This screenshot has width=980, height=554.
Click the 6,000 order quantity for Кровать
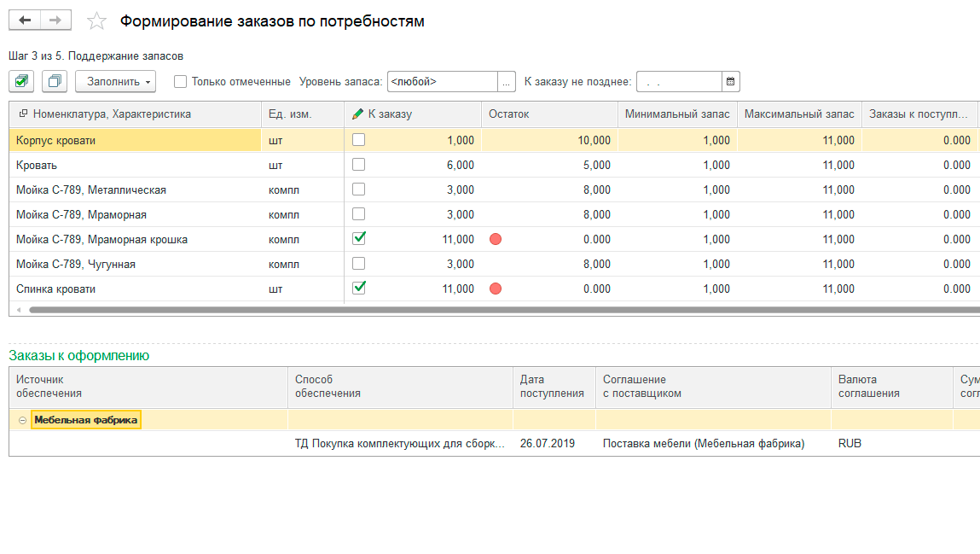click(460, 165)
